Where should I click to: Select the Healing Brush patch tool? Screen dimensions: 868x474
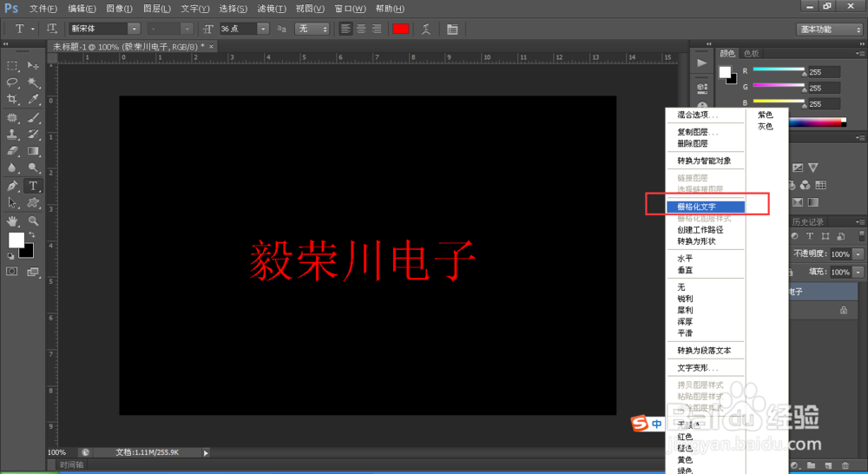12,117
